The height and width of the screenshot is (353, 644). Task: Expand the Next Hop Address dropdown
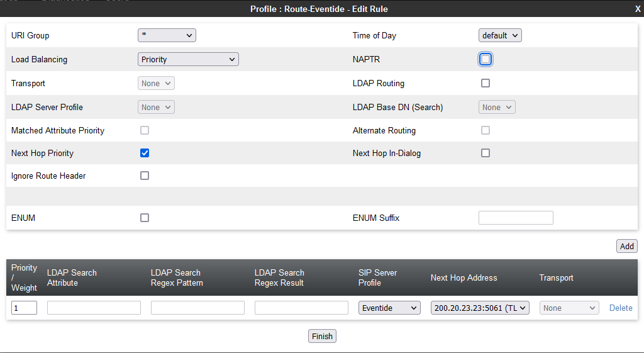[480, 308]
